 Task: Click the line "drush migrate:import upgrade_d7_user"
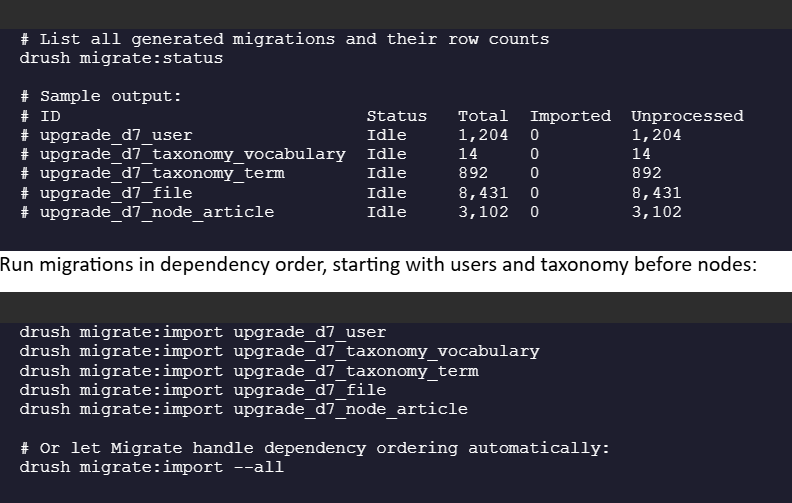click(203, 332)
